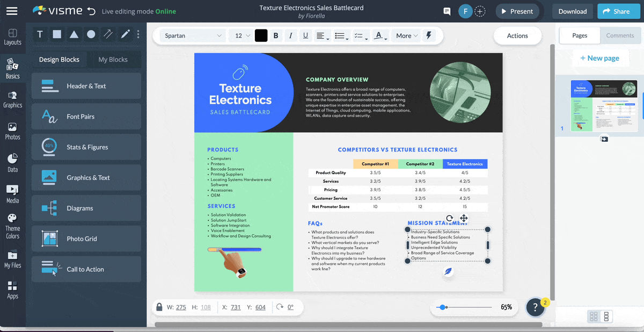Select the triangle shape tool

pos(74,34)
